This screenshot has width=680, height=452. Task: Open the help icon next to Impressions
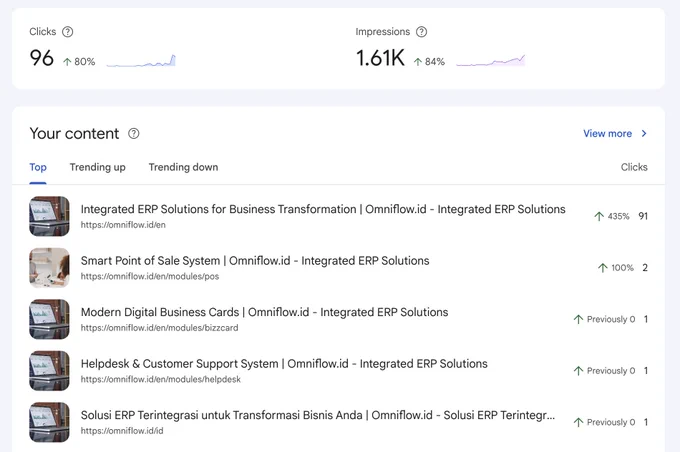tap(422, 32)
